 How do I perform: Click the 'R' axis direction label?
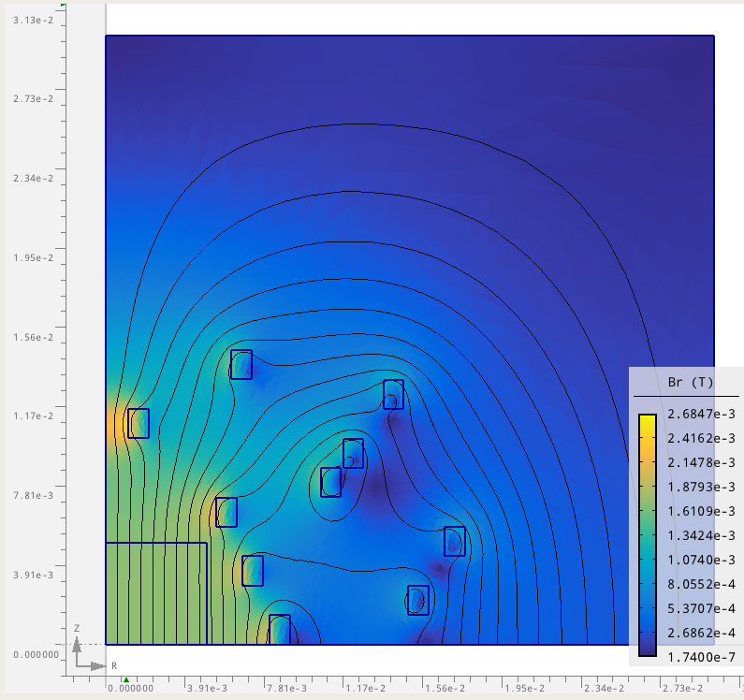(x=114, y=665)
